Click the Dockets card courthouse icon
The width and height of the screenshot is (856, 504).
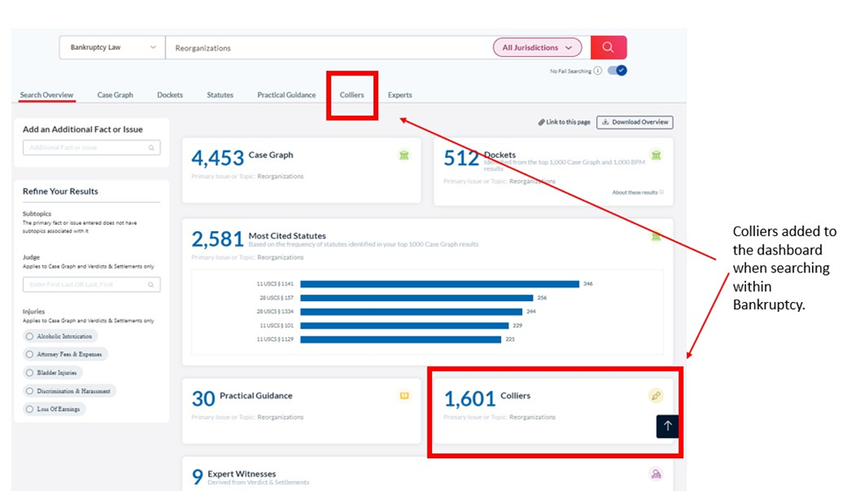coord(656,155)
